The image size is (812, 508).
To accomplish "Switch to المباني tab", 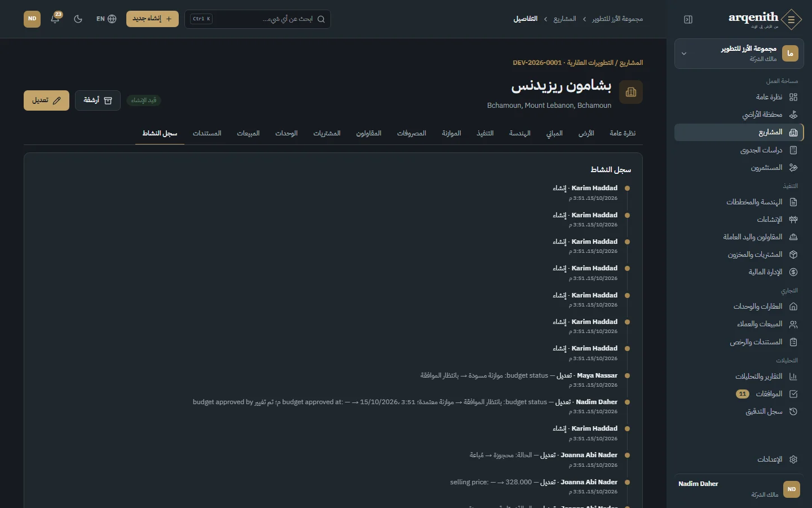I will (x=554, y=133).
